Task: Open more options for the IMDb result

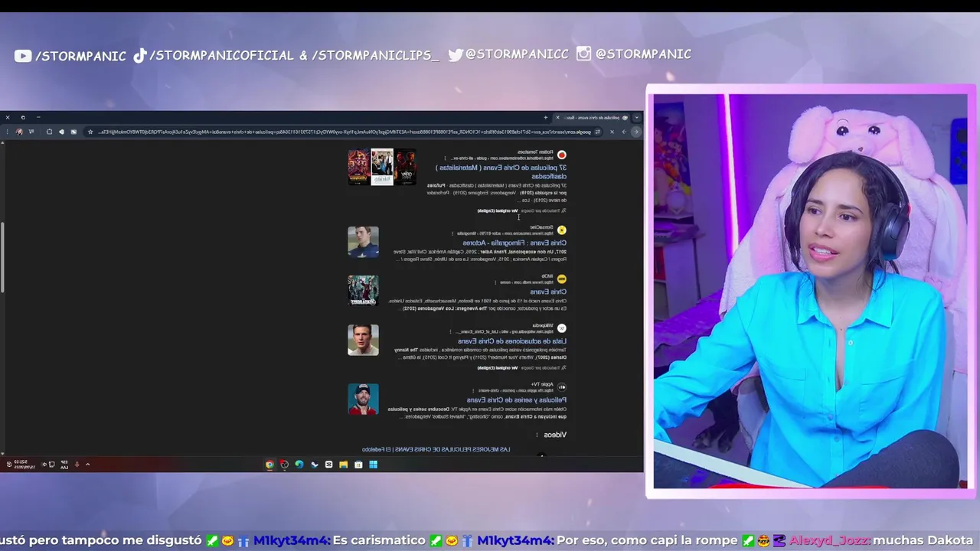Action: 495,282
